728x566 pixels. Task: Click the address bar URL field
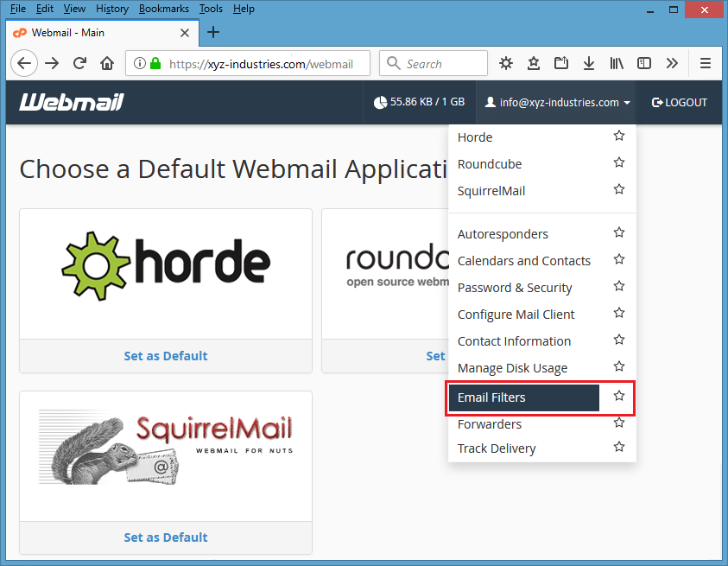(248, 63)
